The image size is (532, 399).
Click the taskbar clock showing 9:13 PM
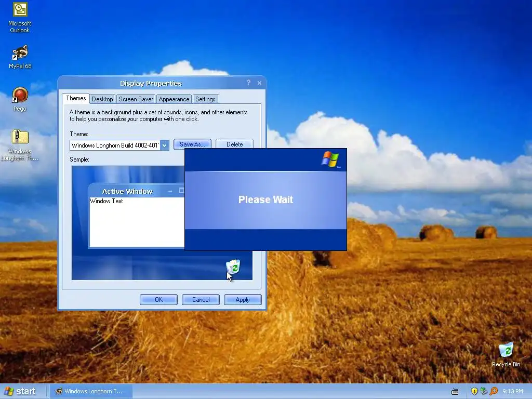pyautogui.click(x=512, y=392)
